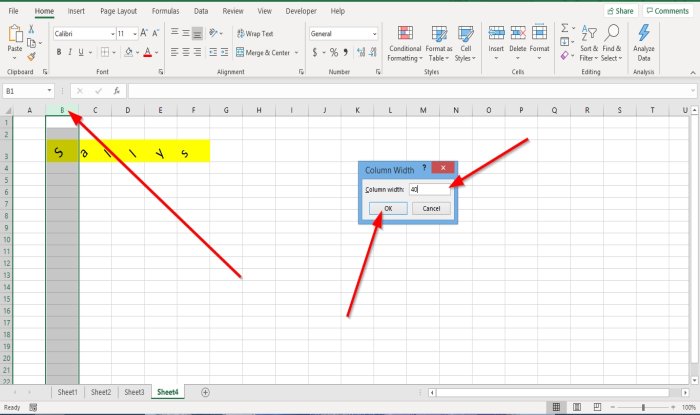Toggle Bold formatting

pos(58,52)
